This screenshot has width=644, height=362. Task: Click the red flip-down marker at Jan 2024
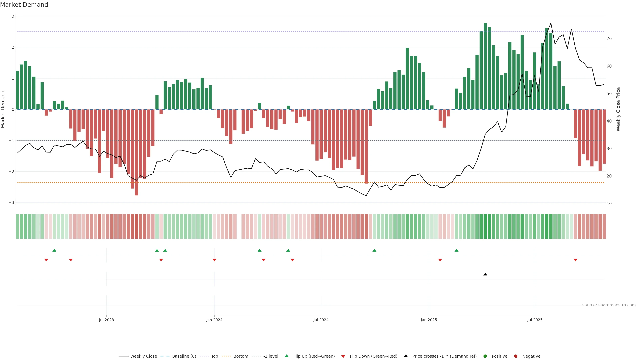214,260
